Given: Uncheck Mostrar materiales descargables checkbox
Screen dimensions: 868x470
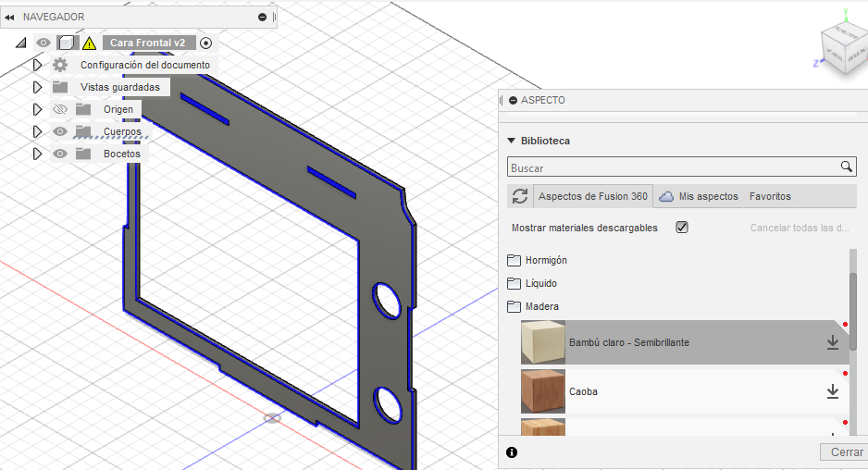Looking at the screenshot, I should (682, 228).
